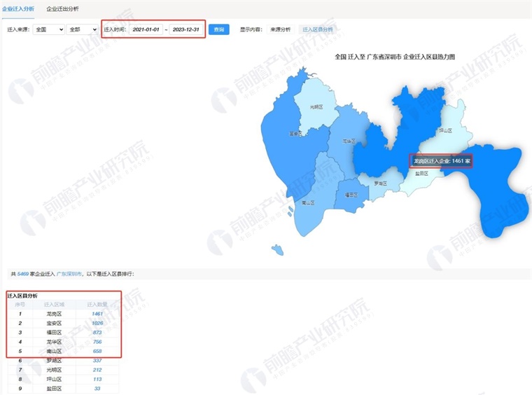This screenshot has width=532, height=395.
Task: Select 龙华区 in the ranking table
Action: [54, 342]
